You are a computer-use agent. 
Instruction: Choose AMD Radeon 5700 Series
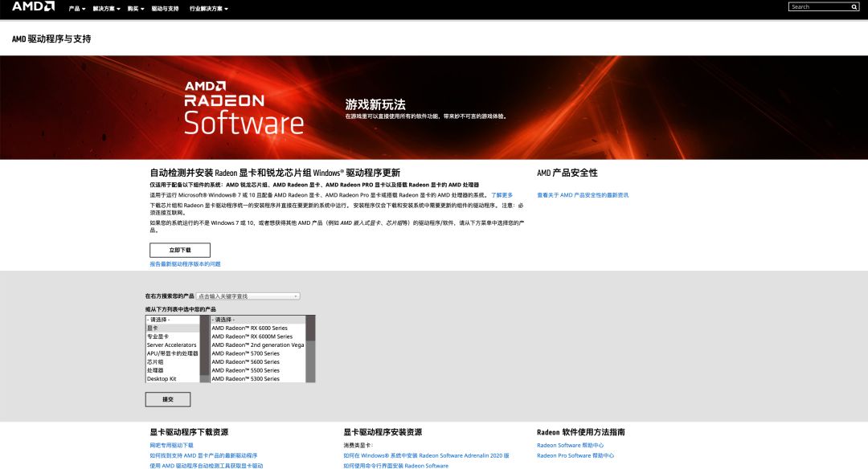coord(248,354)
